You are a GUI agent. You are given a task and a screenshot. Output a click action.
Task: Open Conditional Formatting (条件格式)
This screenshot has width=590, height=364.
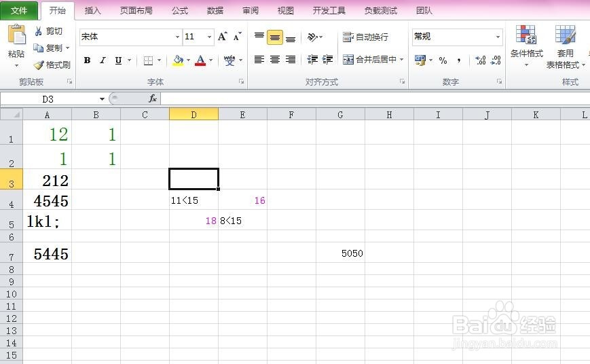click(x=526, y=45)
